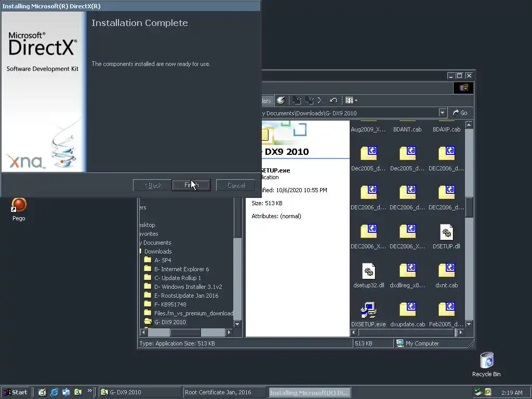The width and height of the screenshot is (532, 399).
Task: Click the BDAXP.cab file name
Action: 446,129
